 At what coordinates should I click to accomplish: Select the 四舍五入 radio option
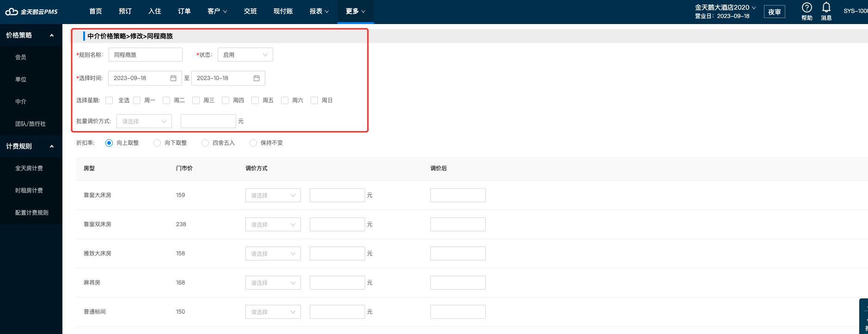[205, 143]
